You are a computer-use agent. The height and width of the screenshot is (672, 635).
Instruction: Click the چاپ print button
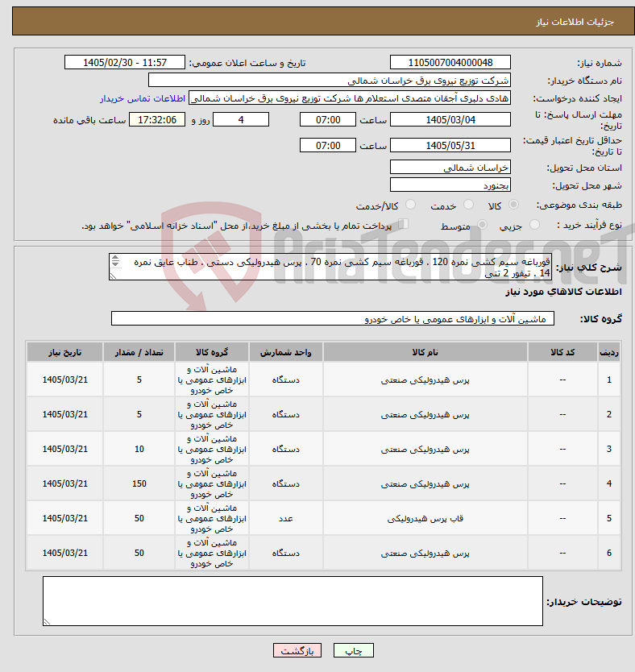coord(354,650)
